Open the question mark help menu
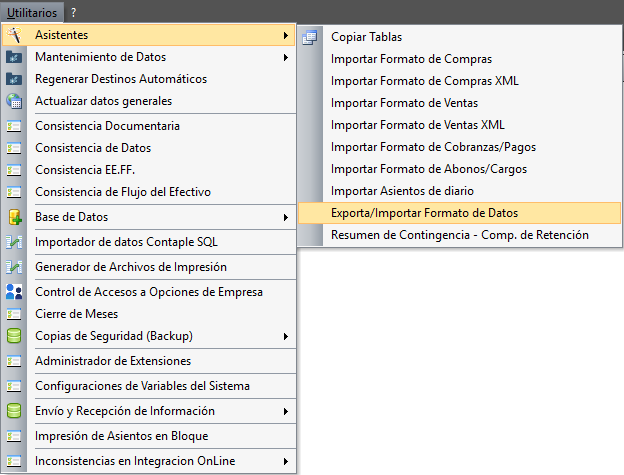 tap(73, 12)
